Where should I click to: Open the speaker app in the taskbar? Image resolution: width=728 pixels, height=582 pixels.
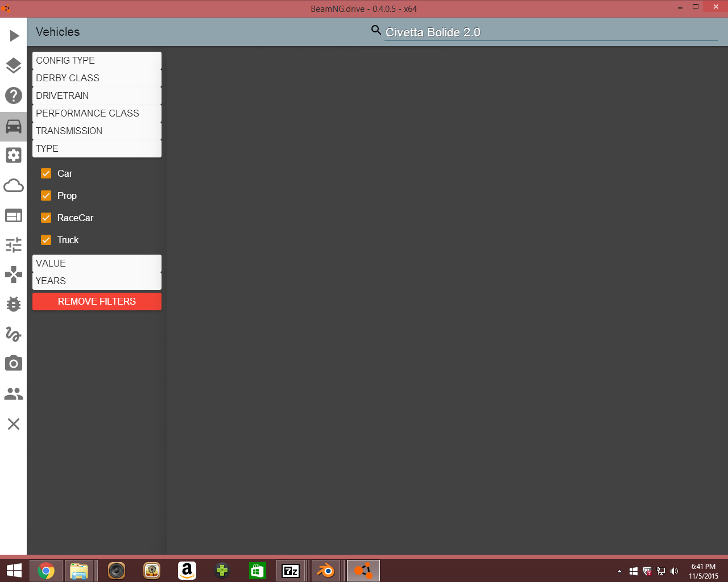point(117,571)
